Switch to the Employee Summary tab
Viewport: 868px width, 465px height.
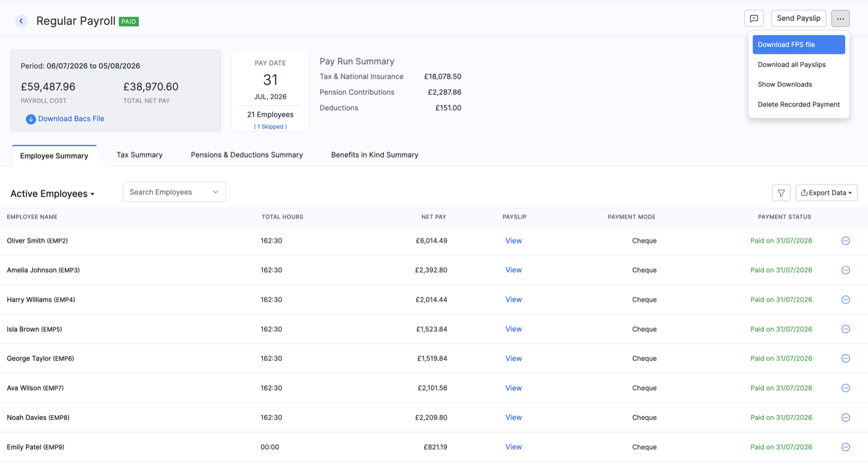[54, 156]
